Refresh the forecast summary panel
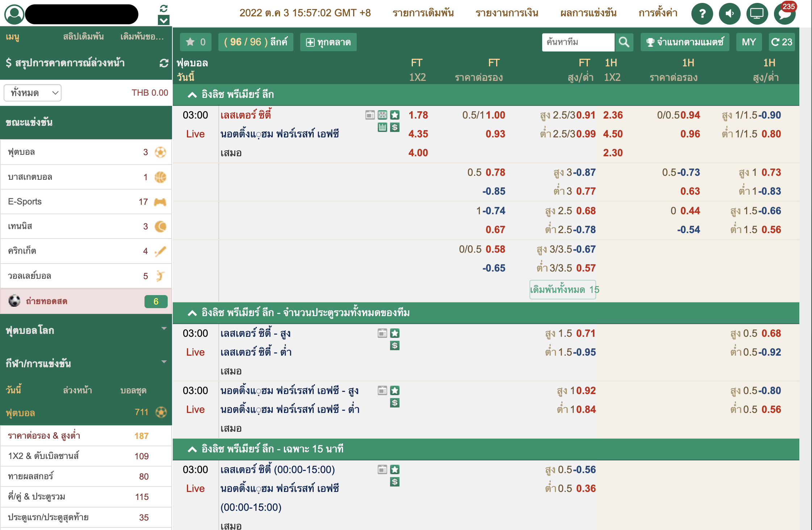This screenshot has height=530, width=812. point(164,63)
